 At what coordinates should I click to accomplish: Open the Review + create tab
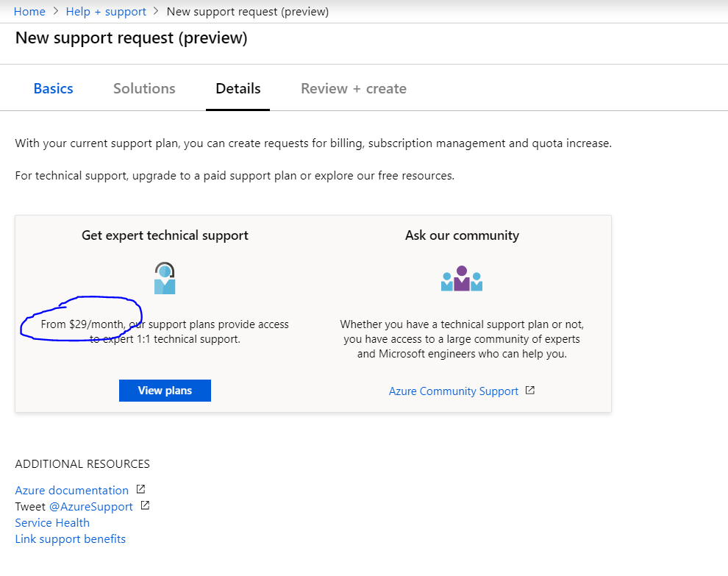coord(354,88)
